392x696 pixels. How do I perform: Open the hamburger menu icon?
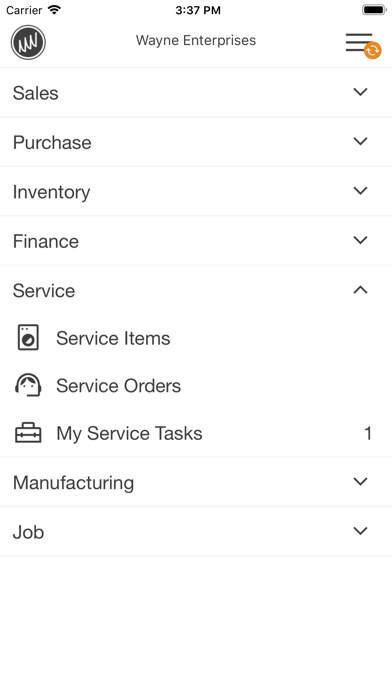(x=359, y=42)
